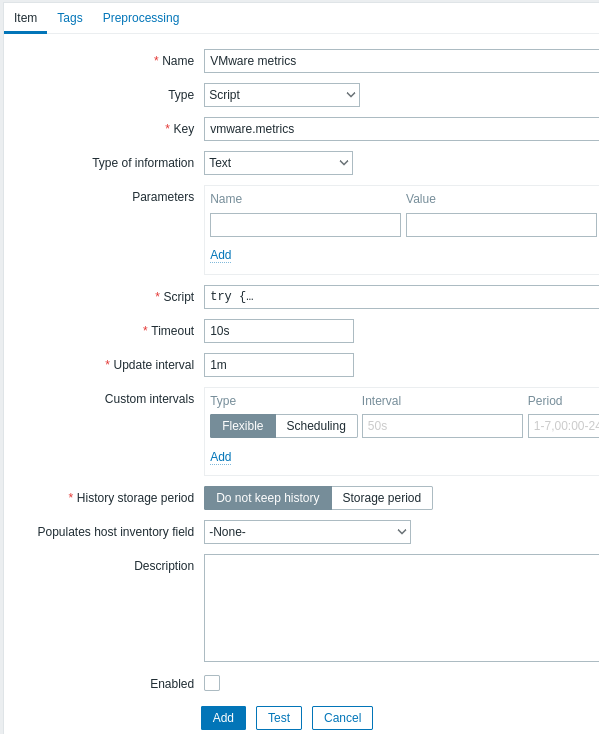This screenshot has width=599, height=734.
Task: Click the Script field showing try {…
Action: point(402,297)
